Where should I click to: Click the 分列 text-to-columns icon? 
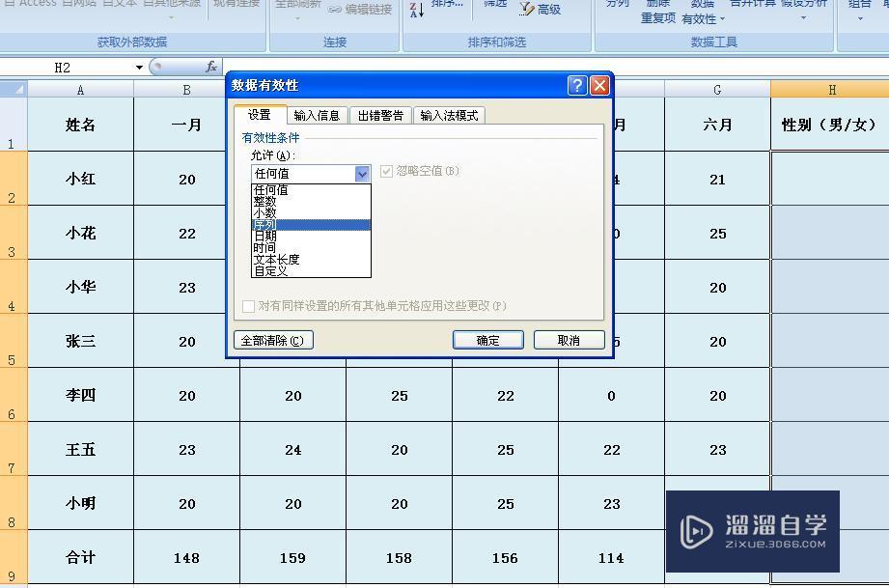tap(616, 6)
